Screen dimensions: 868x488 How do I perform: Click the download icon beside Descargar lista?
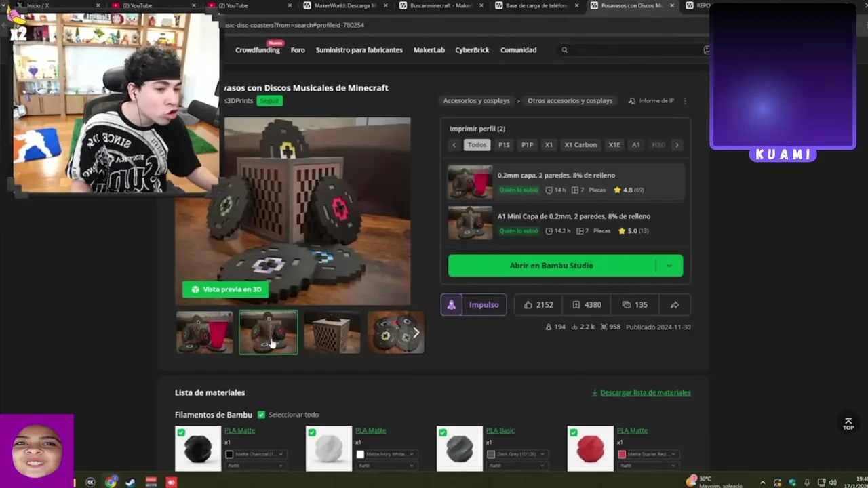(595, 393)
